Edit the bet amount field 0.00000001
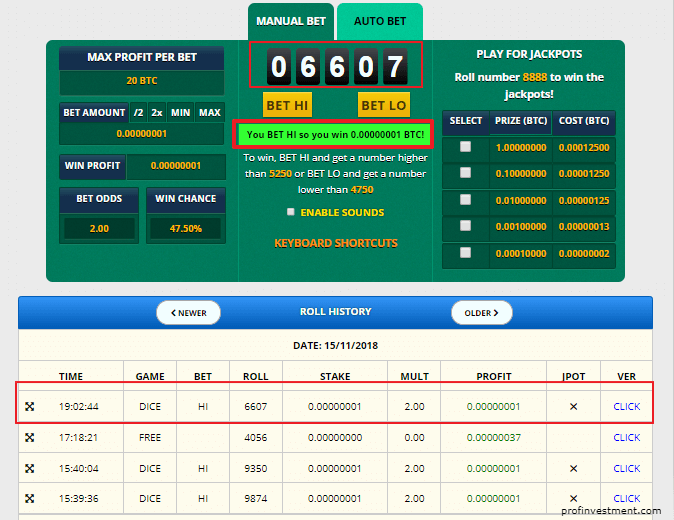 [141, 134]
